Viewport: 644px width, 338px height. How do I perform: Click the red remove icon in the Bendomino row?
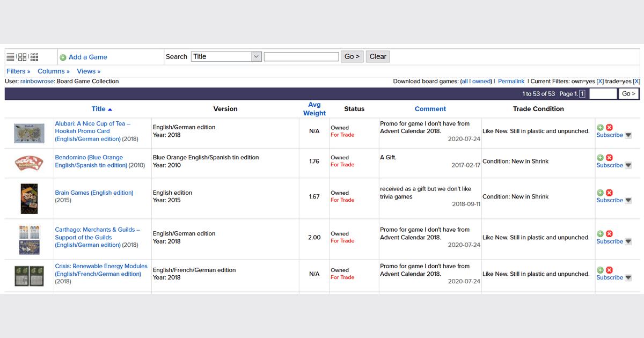click(x=609, y=158)
